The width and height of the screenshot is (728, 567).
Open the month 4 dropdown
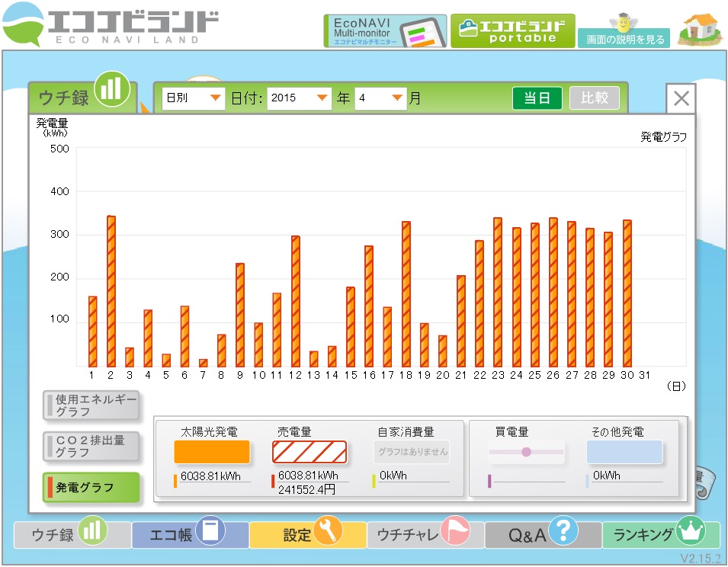click(380, 98)
